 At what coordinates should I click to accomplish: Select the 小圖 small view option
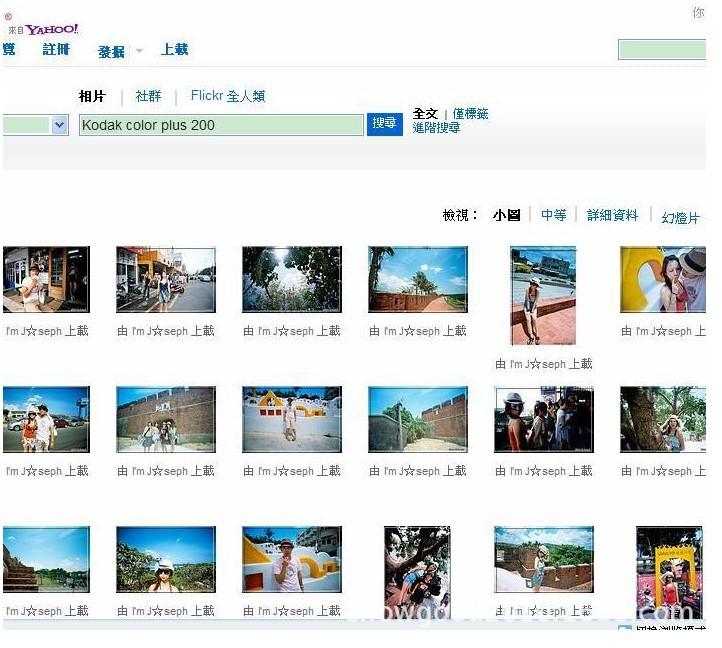tap(506, 215)
